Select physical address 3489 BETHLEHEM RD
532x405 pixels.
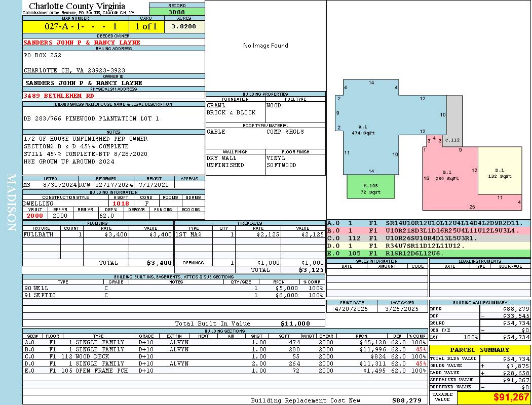(x=59, y=96)
